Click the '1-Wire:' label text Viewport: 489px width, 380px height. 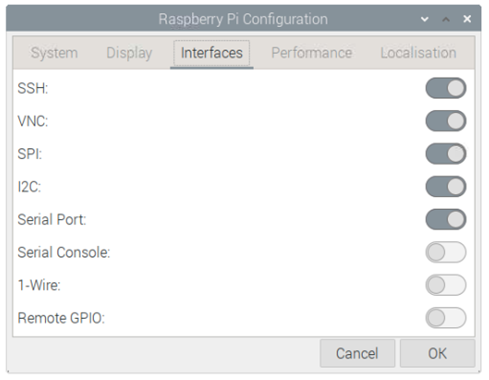pos(39,285)
